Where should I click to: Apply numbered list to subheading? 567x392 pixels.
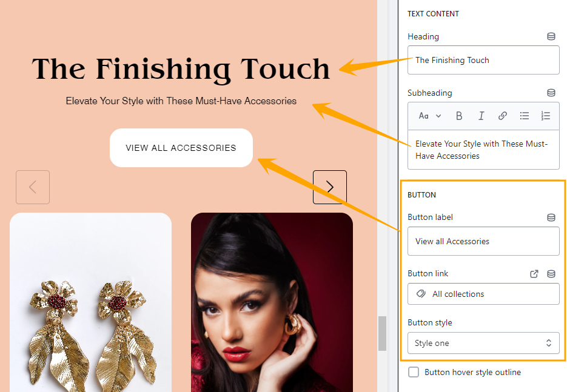point(546,116)
